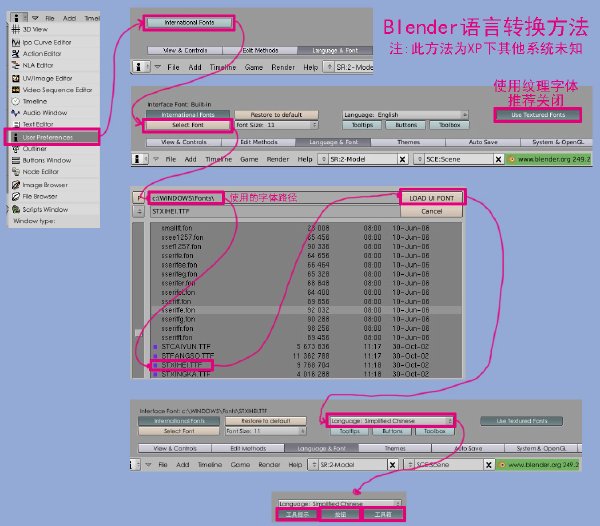Screen dimensions: 600x526
Task: Toggle Toolbox translation under Language: English
Action: [x=450, y=125]
